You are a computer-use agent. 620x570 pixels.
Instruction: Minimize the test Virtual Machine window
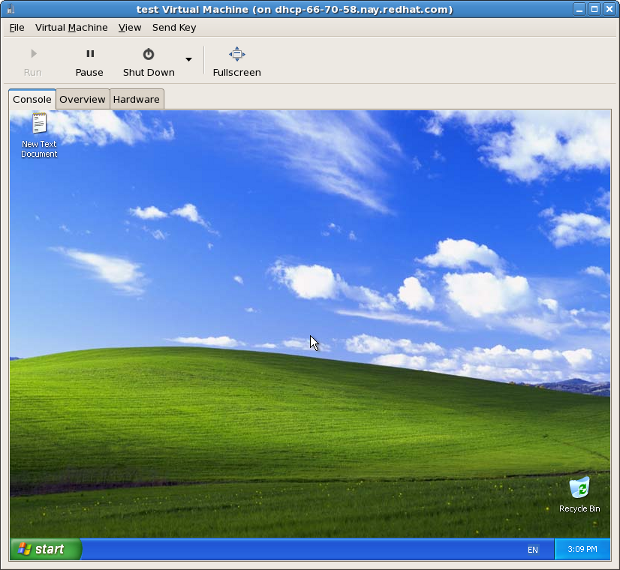pyautogui.click(x=579, y=9)
